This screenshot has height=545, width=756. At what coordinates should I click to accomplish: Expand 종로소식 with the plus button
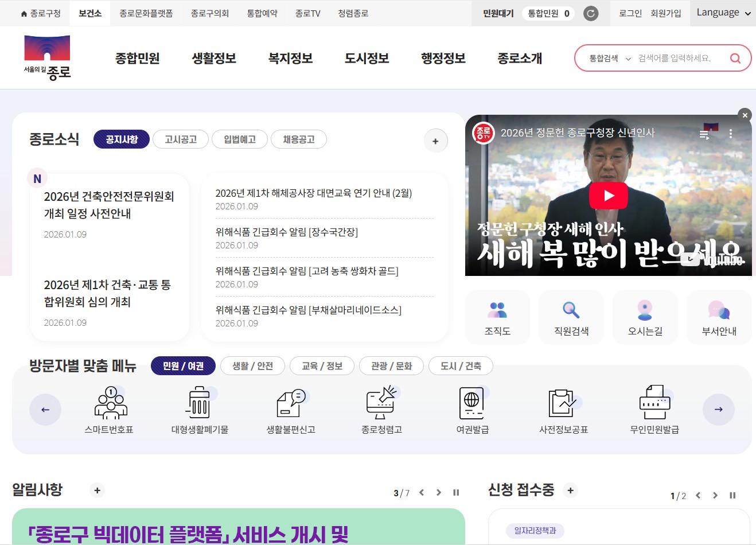coord(435,141)
